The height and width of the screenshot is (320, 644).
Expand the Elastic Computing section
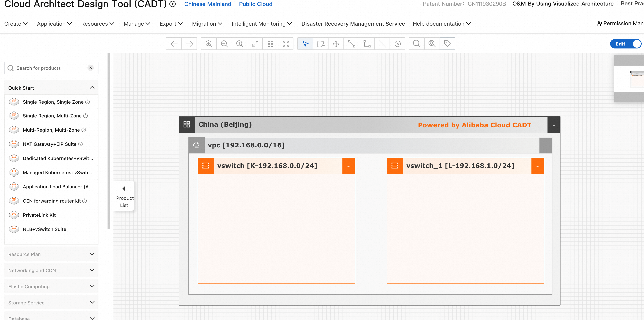[92, 286]
